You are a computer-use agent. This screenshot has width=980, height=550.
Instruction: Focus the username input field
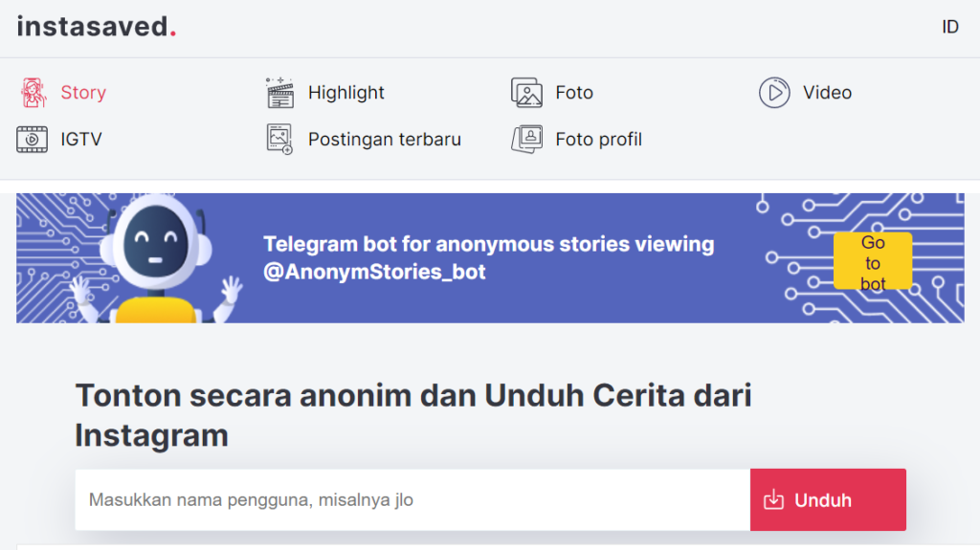pos(412,500)
